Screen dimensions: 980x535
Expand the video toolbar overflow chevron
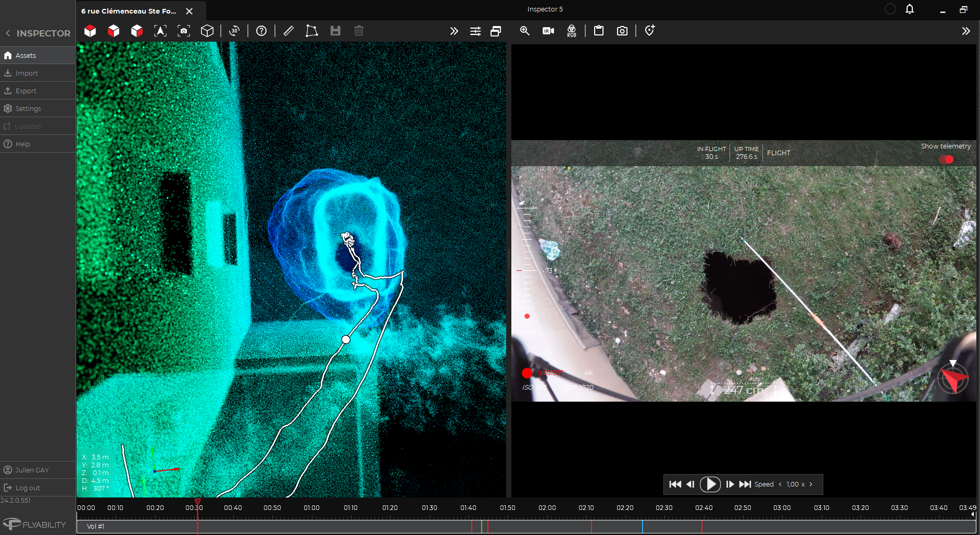click(965, 31)
